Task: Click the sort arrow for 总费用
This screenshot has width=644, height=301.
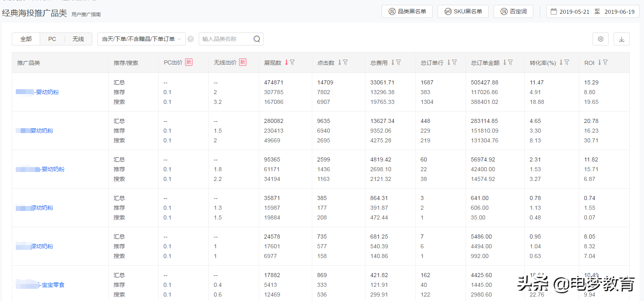Action: tap(393, 62)
